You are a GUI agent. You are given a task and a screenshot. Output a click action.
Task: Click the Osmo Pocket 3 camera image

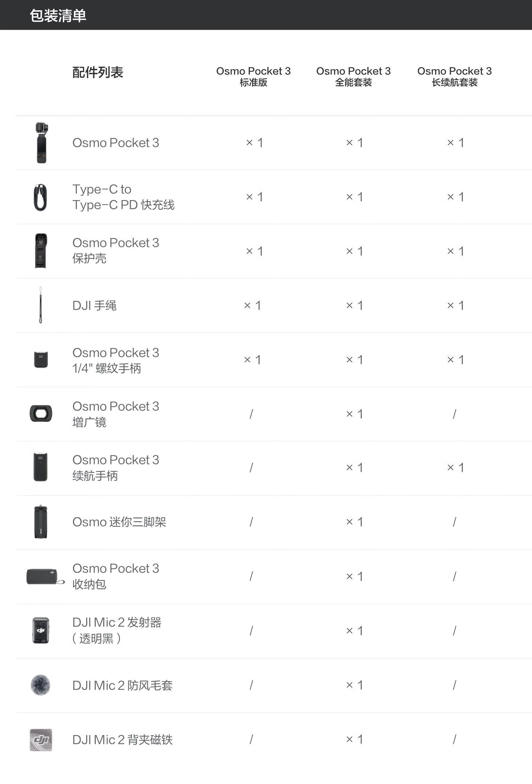click(x=41, y=143)
